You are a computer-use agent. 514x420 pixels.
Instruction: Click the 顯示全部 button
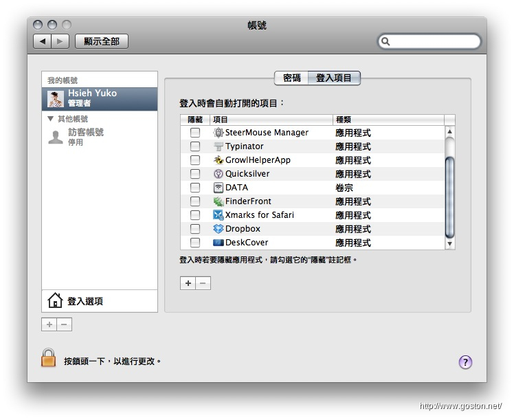(102, 41)
